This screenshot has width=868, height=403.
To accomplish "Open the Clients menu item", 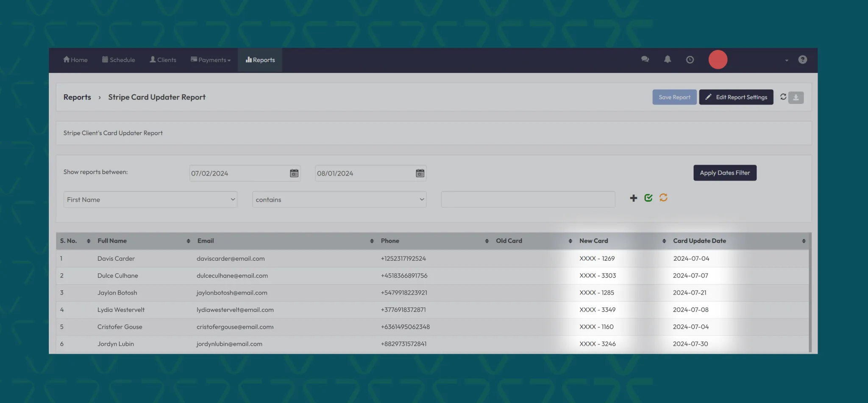I will [163, 60].
